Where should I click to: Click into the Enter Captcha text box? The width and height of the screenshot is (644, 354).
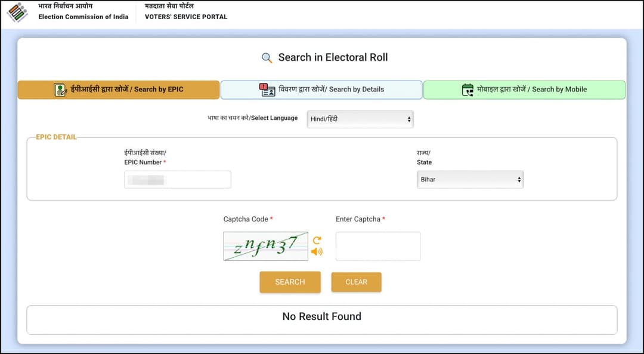point(377,246)
